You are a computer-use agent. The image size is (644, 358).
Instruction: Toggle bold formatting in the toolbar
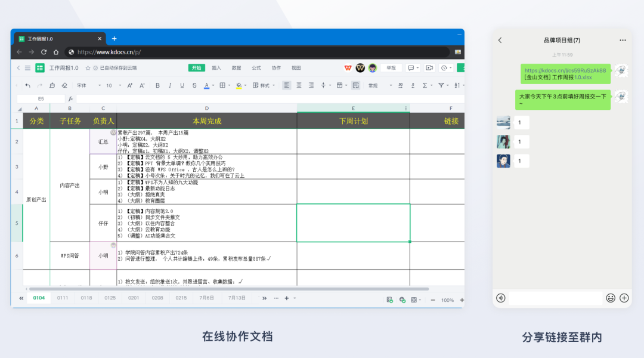pyautogui.click(x=157, y=85)
